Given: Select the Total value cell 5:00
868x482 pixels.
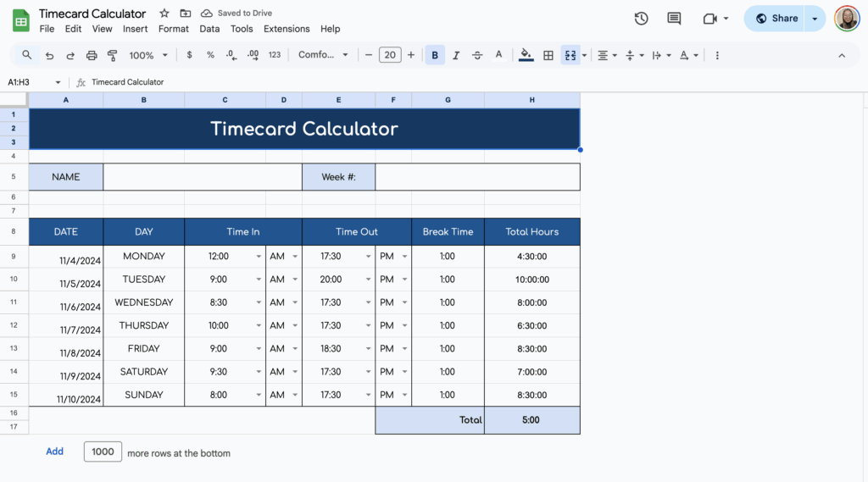Looking at the screenshot, I should tap(532, 420).
